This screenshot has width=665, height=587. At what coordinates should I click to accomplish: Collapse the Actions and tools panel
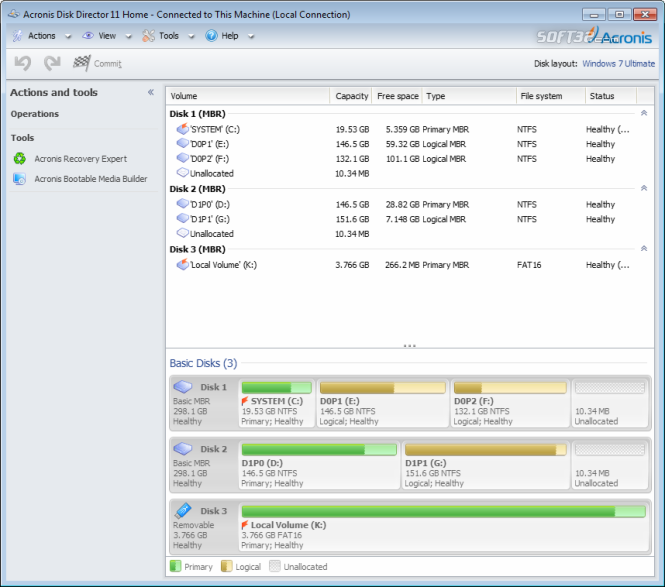(151, 92)
